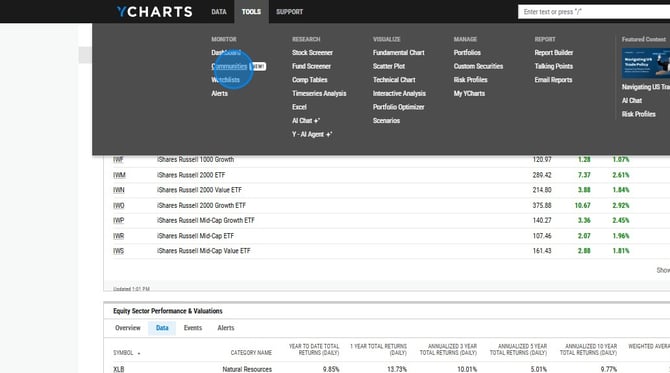Sort by Annualized 10 Year Total Returns header
Screen dimensions: 670x373
588,350
